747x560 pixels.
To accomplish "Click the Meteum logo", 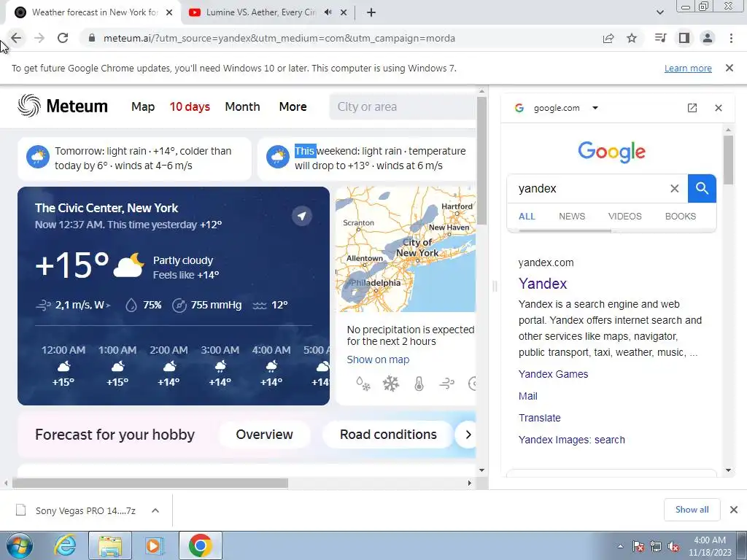I will pos(63,106).
